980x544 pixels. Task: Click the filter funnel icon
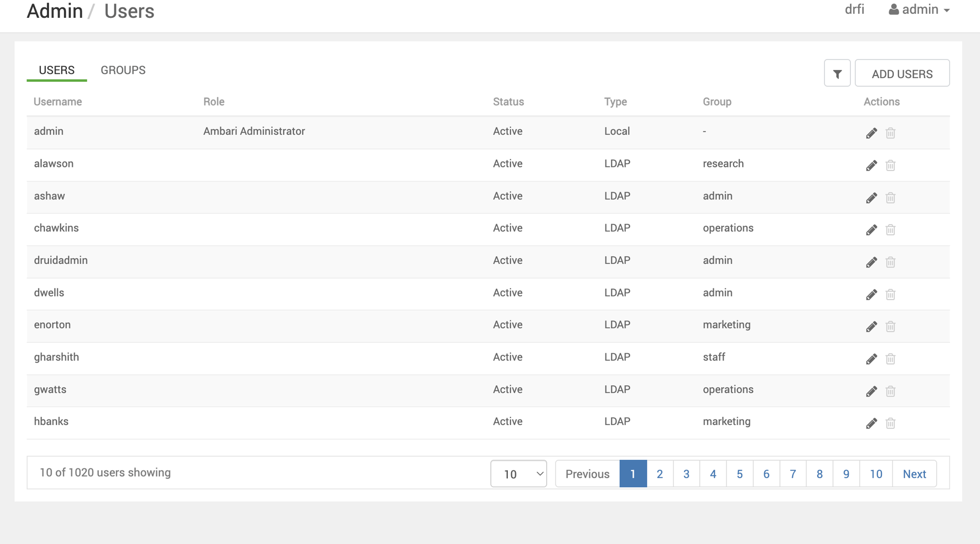click(837, 74)
